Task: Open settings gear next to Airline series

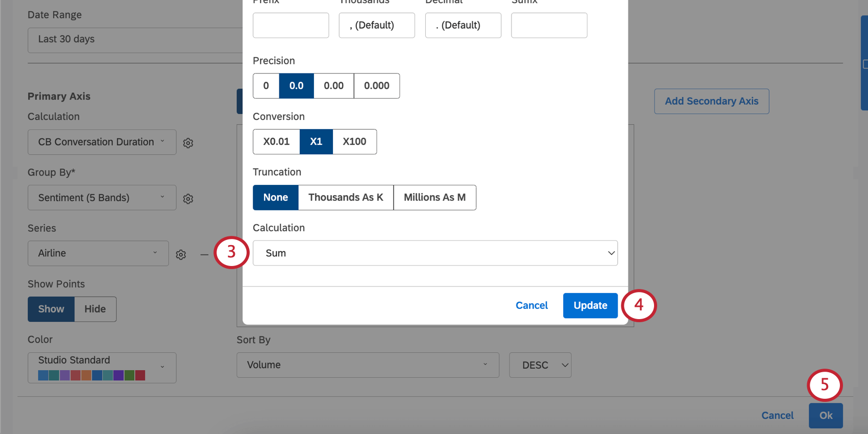Action: pyautogui.click(x=181, y=254)
